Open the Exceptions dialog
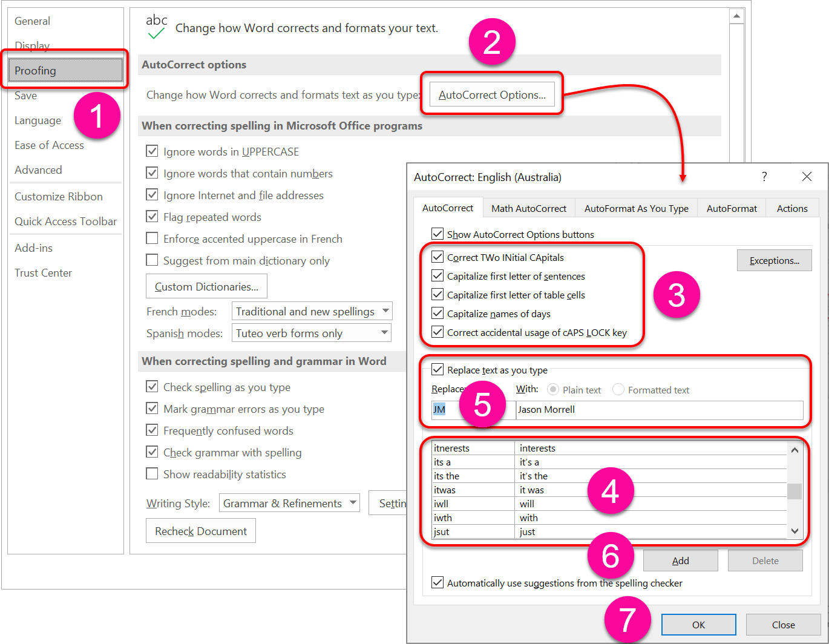The width and height of the screenshot is (829, 644). [x=775, y=260]
